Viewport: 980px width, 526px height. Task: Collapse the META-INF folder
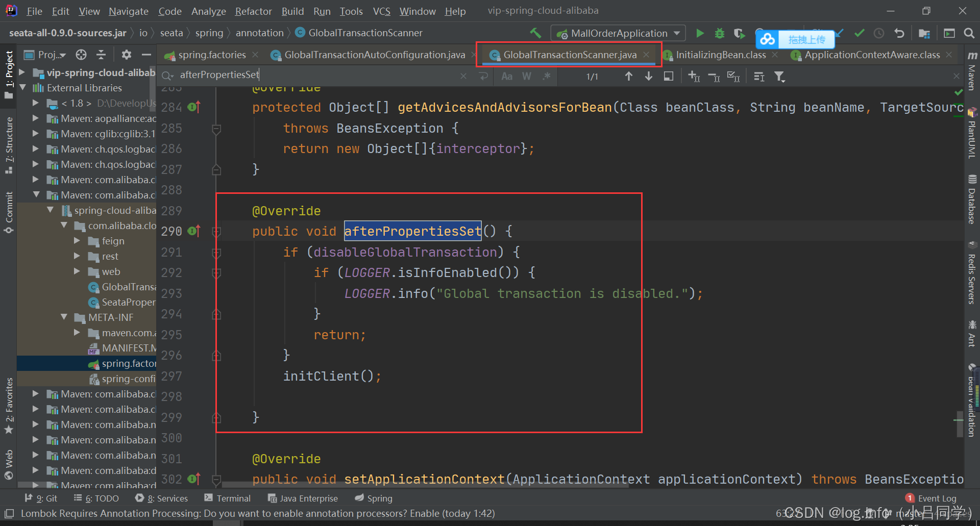[64, 317]
